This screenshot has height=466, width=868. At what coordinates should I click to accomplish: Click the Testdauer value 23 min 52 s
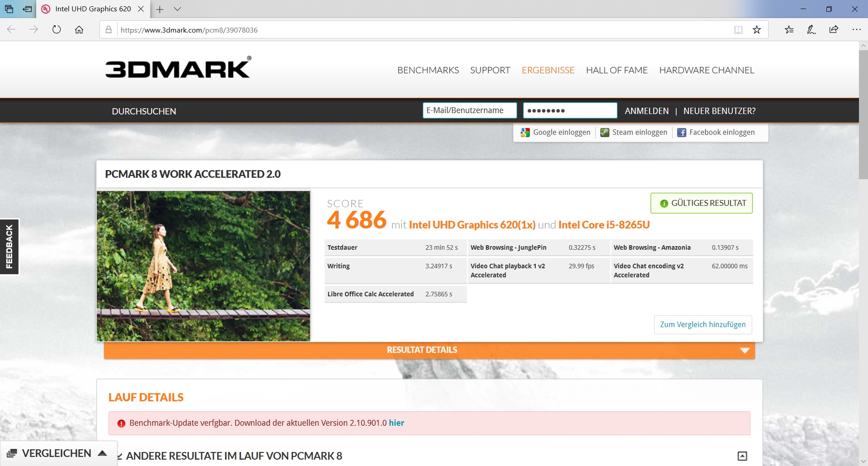pyautogui.click(x=441, y=247)
